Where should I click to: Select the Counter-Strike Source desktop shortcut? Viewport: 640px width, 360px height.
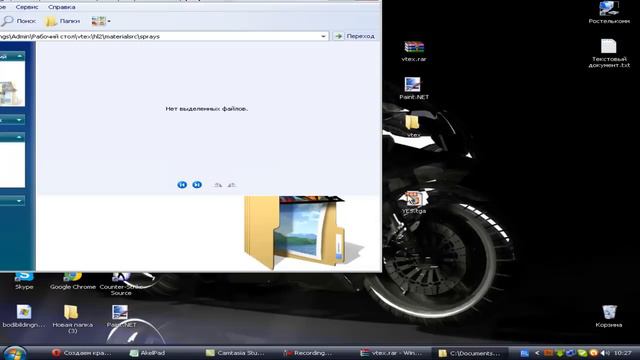coord(121,284)
